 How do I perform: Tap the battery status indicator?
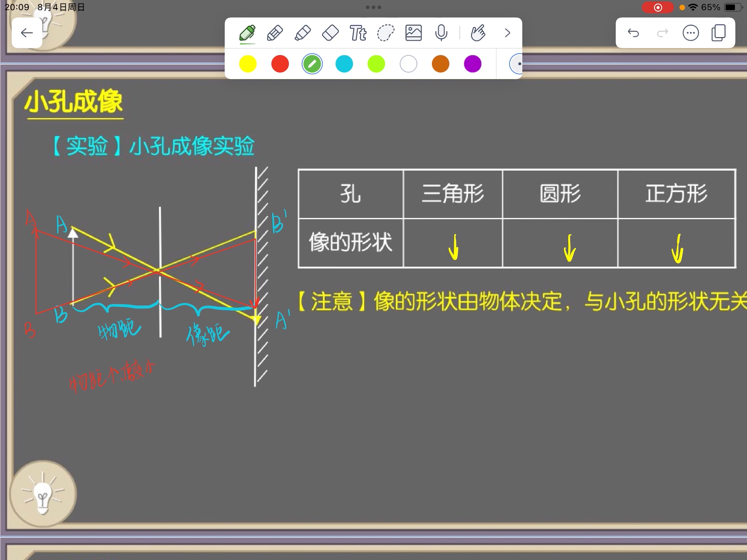[733, 7]
